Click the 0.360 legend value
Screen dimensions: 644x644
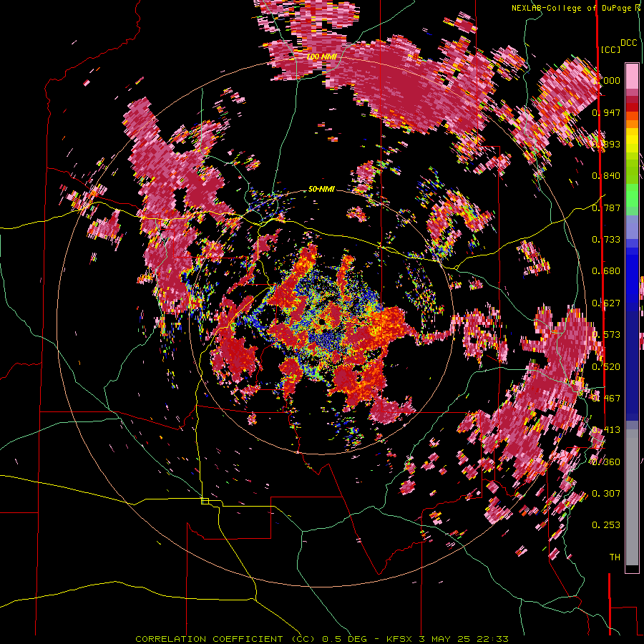(x=606, y=462)
